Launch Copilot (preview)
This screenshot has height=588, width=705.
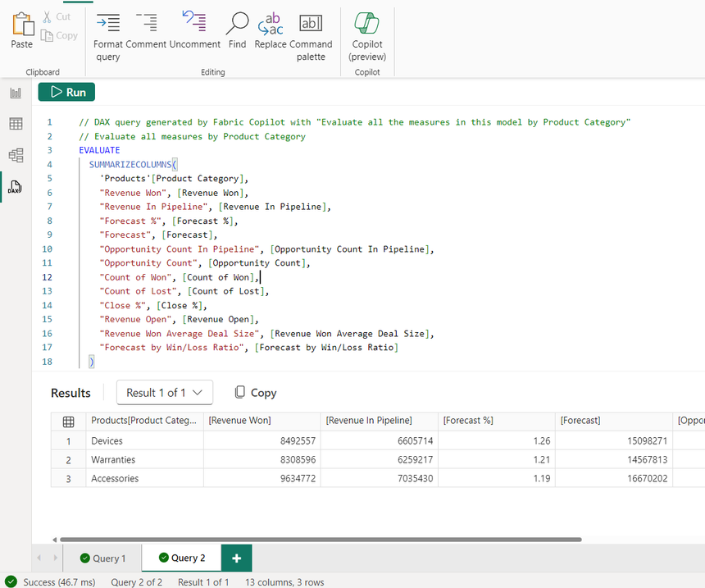pyautogui.click(x=366, y=36)
